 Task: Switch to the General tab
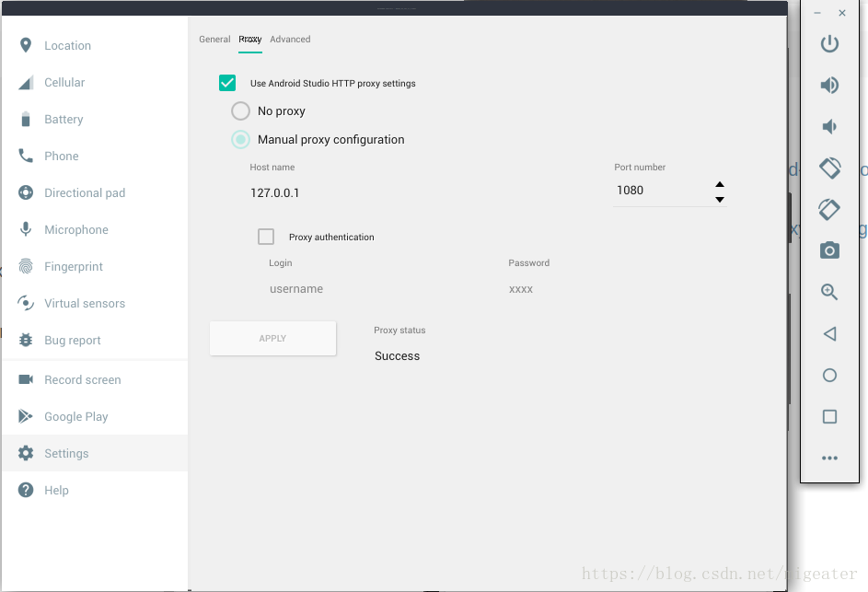[214, 40]
